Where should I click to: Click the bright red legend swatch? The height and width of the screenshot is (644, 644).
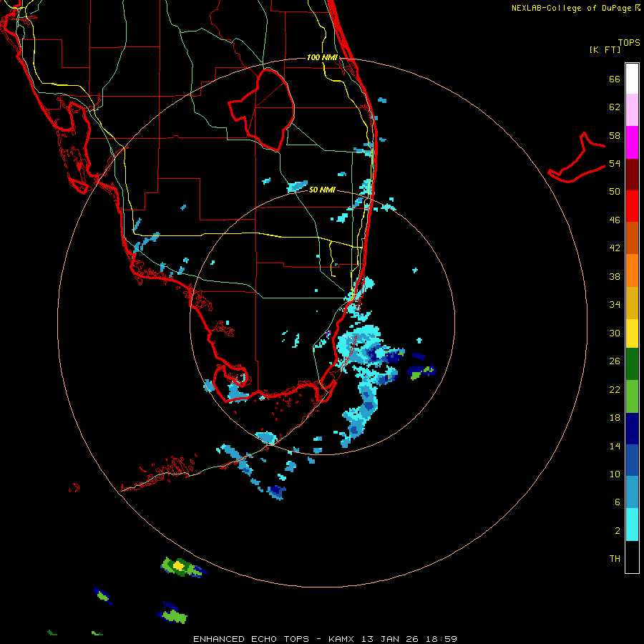(632, 206)
